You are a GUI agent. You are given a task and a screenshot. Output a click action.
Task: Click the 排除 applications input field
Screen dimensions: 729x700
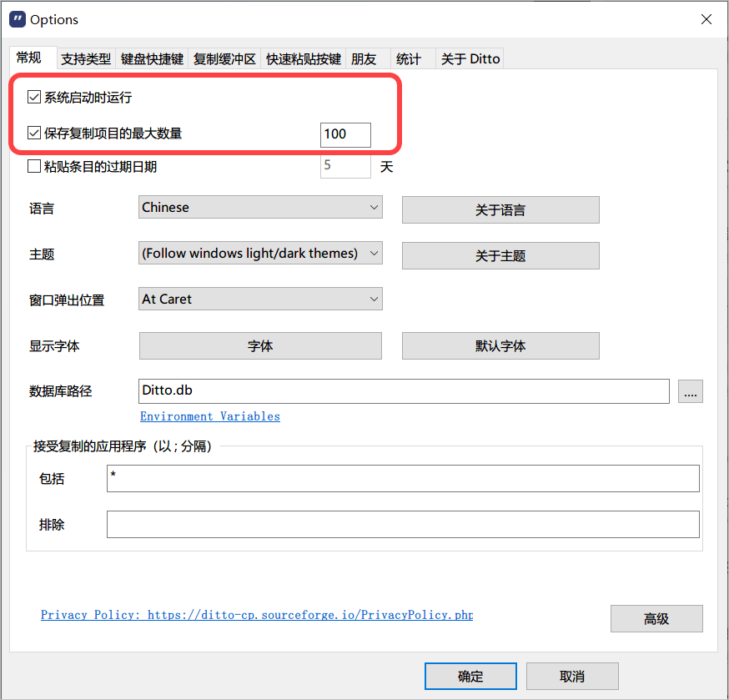click(403, 524)
